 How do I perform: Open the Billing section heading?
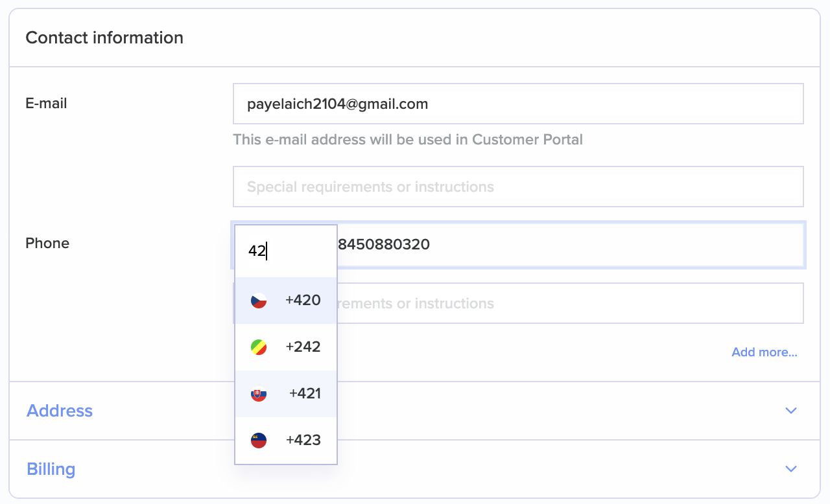[51, 469]
